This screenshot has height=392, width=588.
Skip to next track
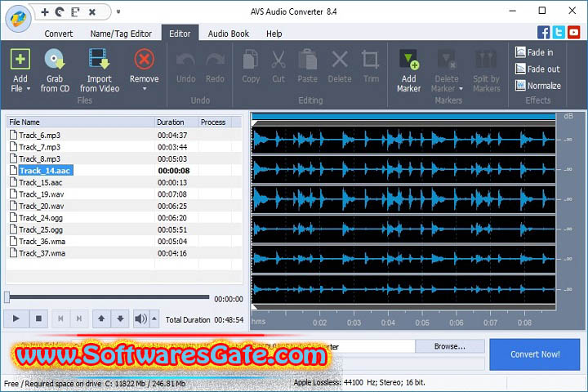tap(78, 318)
